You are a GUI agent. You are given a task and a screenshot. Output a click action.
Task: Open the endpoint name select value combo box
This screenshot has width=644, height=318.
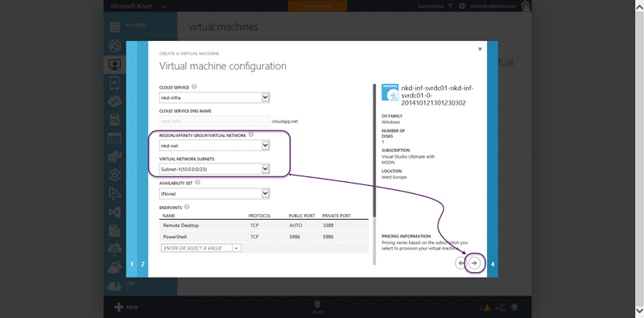click(201, 248)
